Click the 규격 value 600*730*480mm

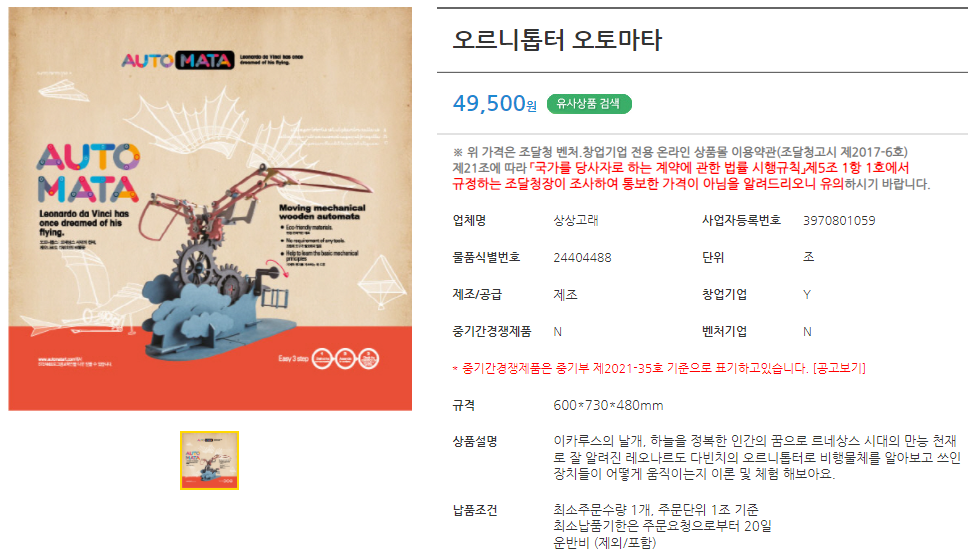608,405
